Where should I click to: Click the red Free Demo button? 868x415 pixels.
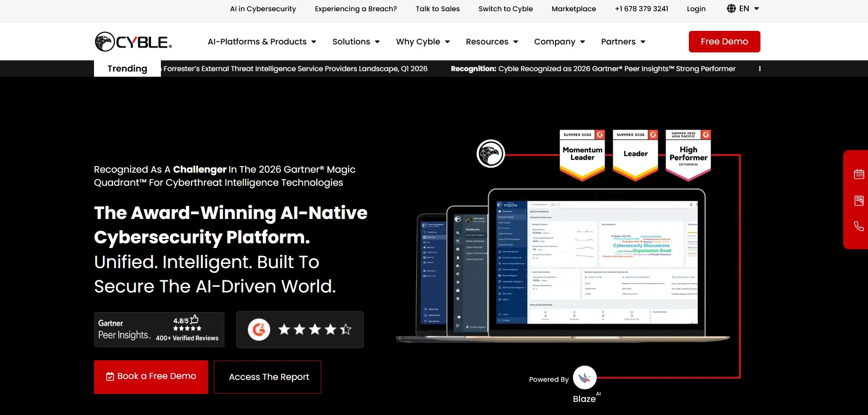(724, 42)
